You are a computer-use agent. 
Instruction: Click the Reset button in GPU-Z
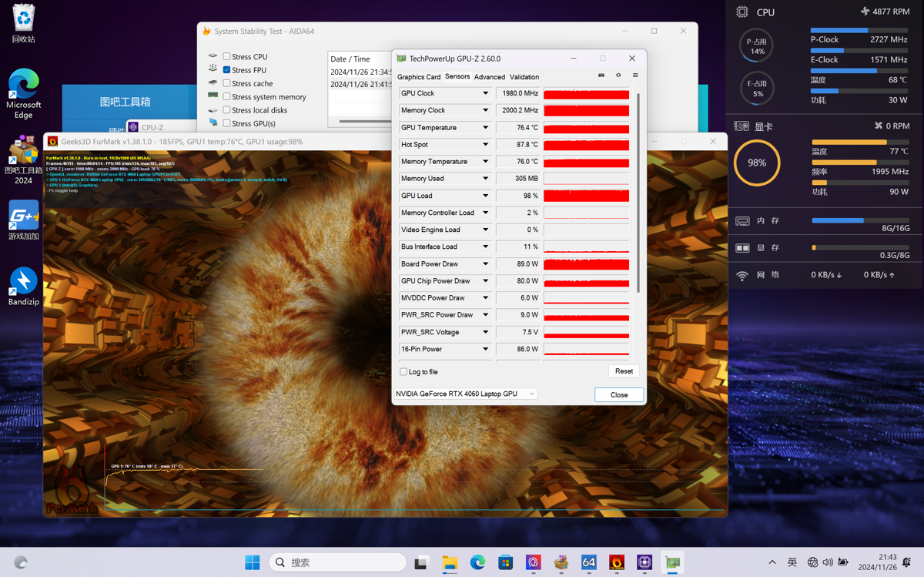click(624, 371)
